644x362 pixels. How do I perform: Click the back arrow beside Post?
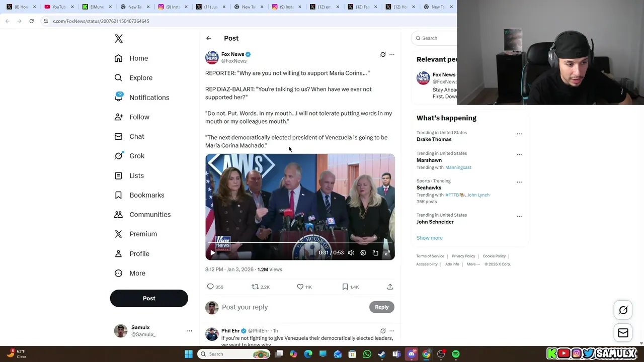209,38
